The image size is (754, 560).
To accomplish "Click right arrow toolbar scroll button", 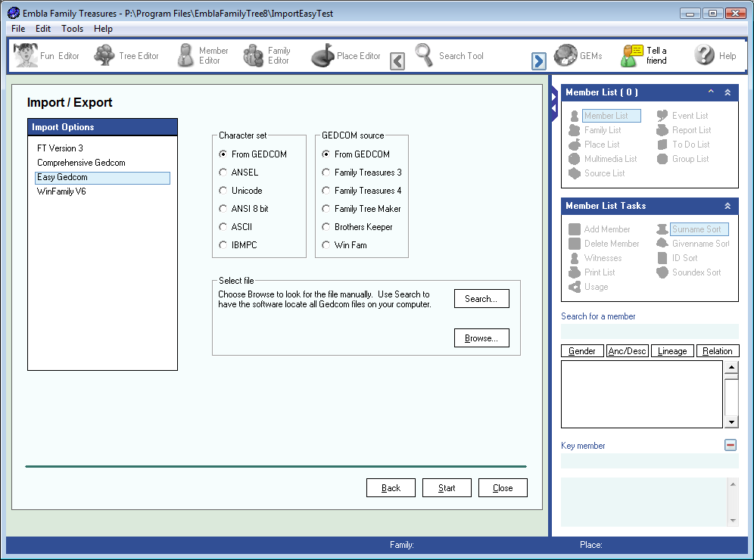I will point(538,61).
